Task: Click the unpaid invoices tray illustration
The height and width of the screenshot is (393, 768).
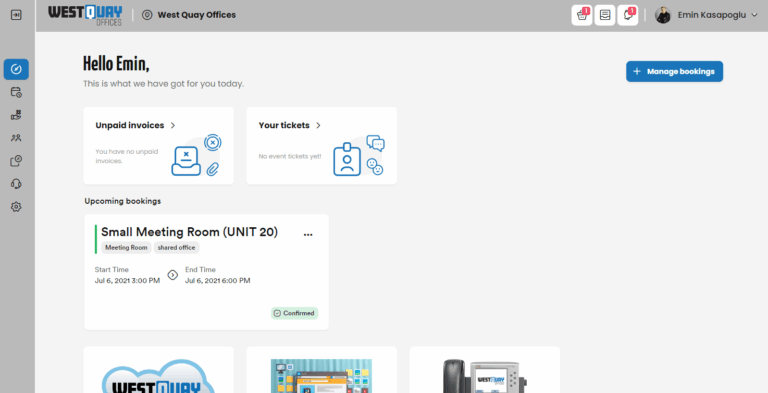Action: click(x=196, y=155)
